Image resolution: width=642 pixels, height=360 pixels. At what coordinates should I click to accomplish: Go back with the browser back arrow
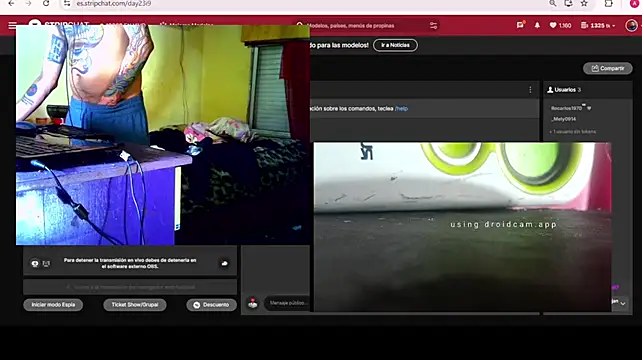(11, 3)
